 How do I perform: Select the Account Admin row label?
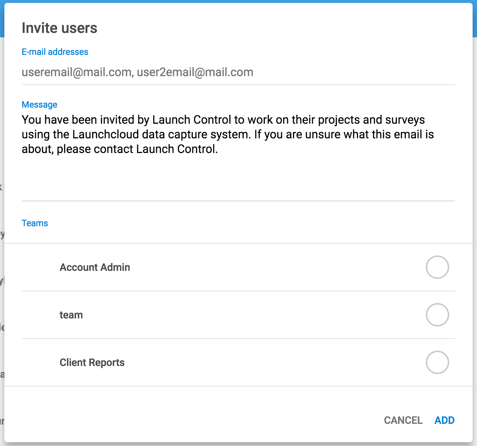(x=95, y=267)
